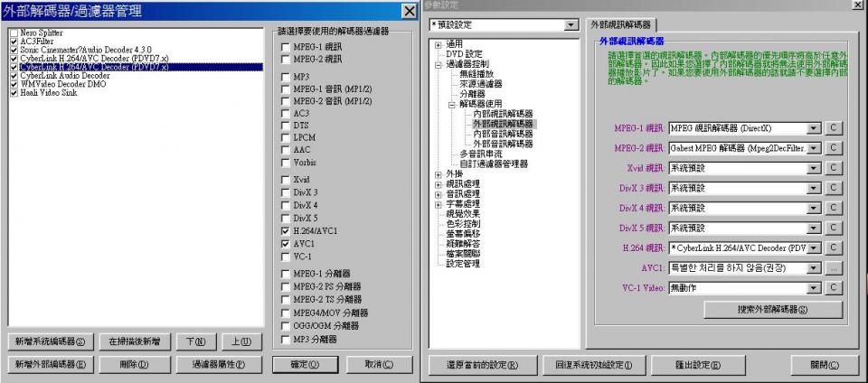The image size is (868, 383).
Task: Check the AC3 checkbox
Action: coord(285,113)
